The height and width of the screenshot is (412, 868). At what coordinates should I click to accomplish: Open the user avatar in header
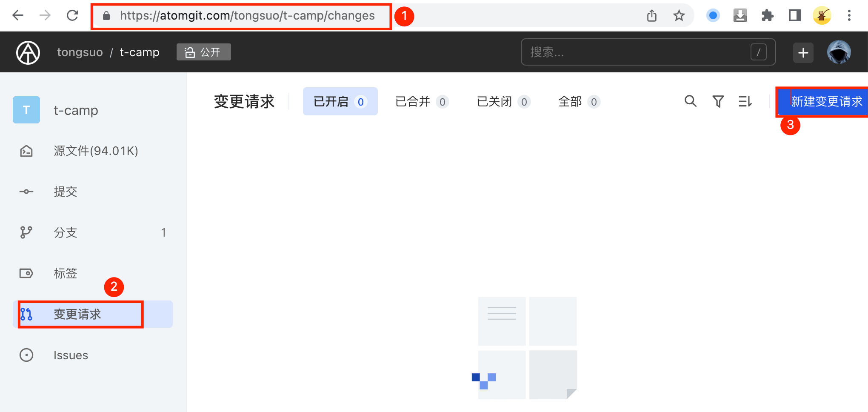point(839,52)
